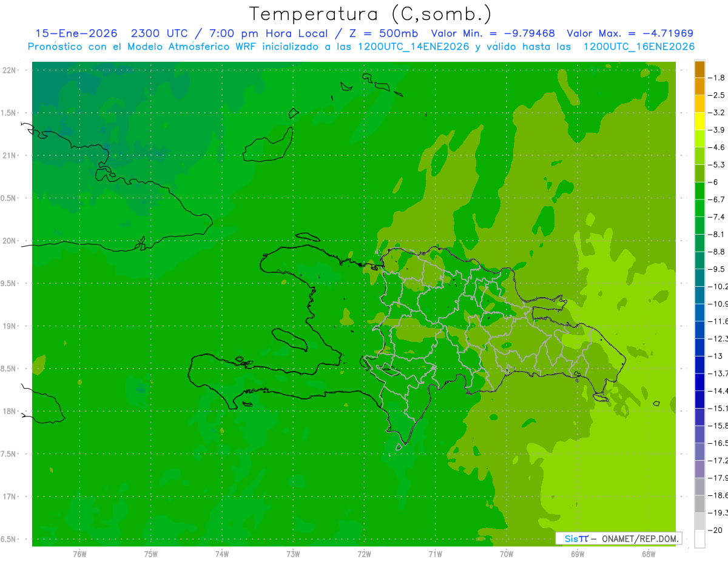
Task: Click the "2300 UTC" time text
Action: [160, 33]
